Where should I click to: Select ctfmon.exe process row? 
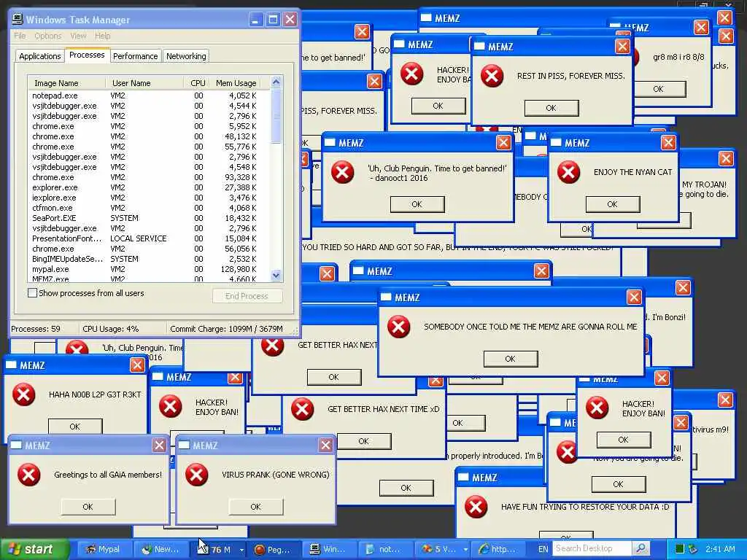tap(149, 208)
